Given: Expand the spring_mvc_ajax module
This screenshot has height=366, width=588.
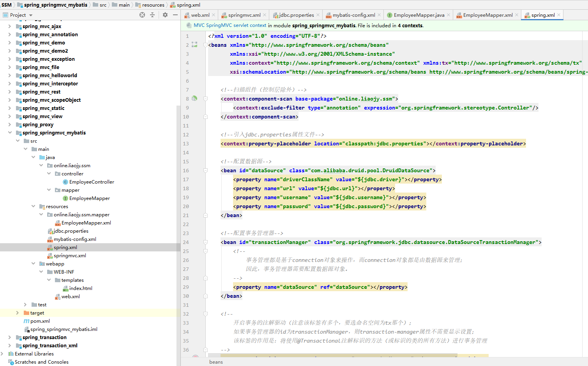Looking at the screenshot, I should (x=9, y=26).
